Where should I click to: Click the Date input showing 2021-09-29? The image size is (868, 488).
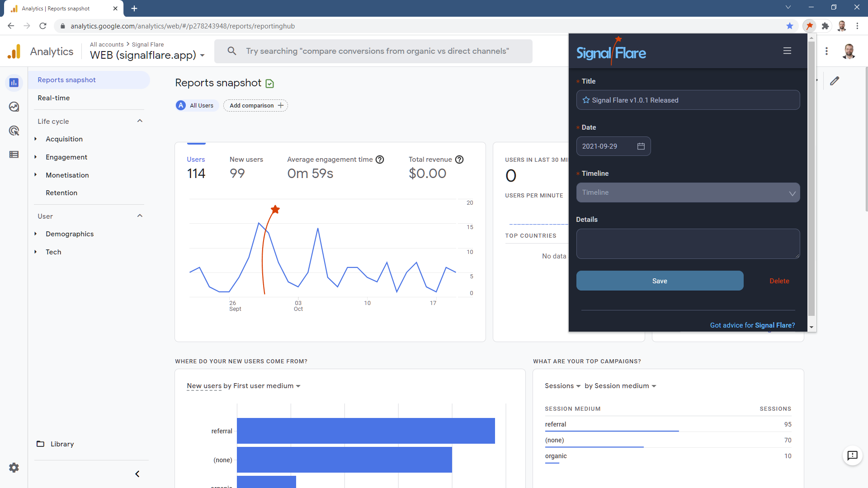[x=613, y=146]
